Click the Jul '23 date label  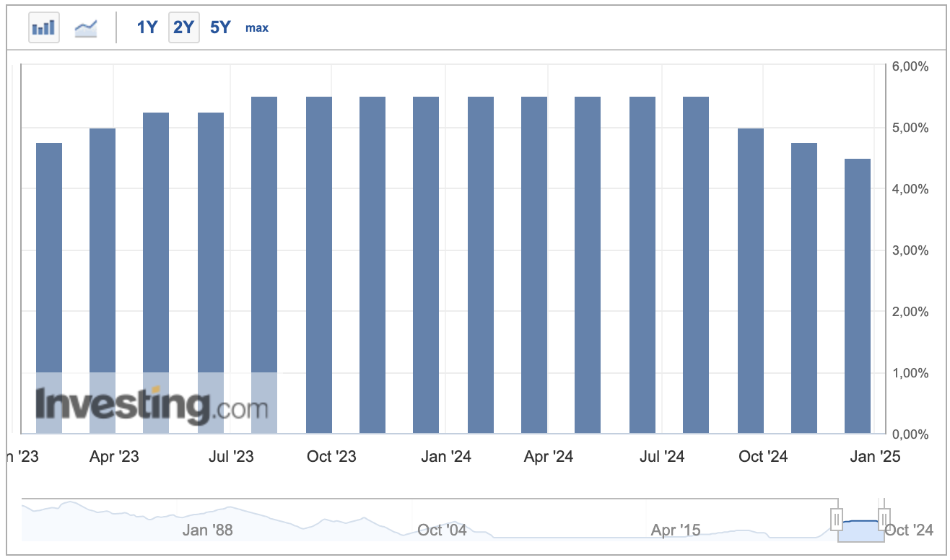click(x=231, y=457)
